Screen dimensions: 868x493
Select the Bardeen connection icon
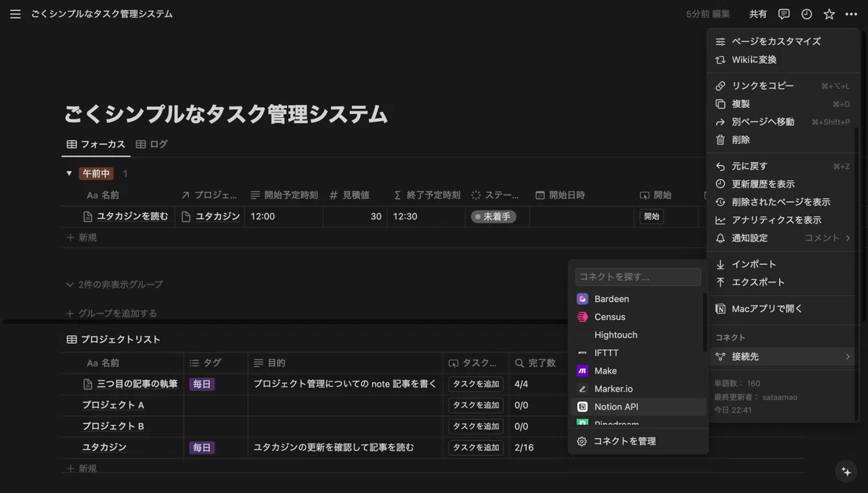click(582, 299)
